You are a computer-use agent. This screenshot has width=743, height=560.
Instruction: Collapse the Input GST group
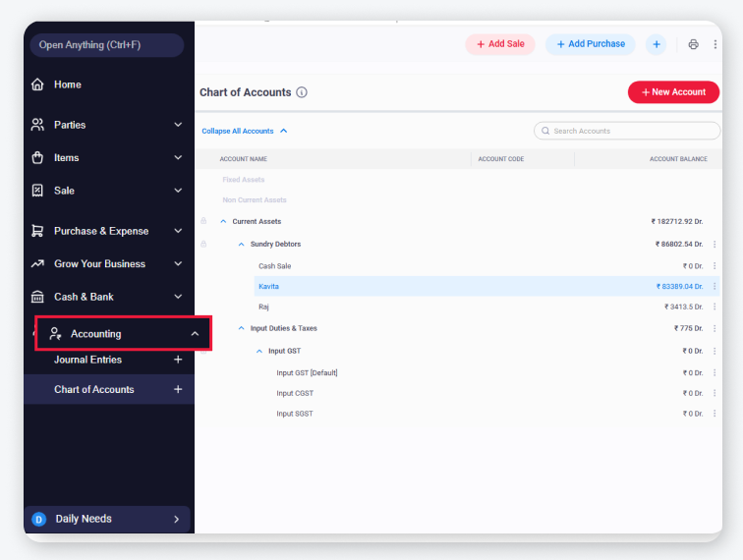pos(259,351)
